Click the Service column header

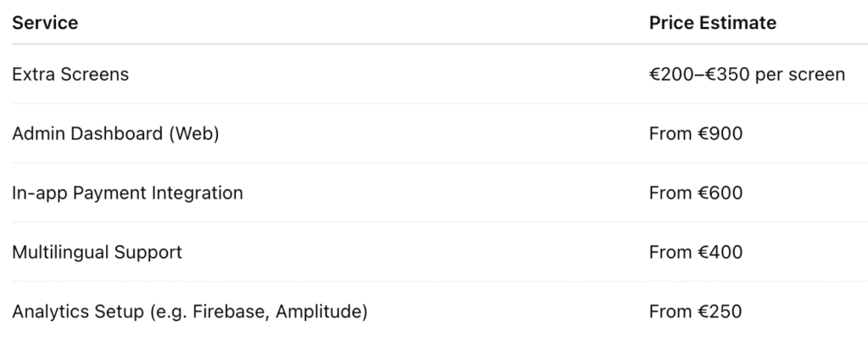click(x=45, y=23)
